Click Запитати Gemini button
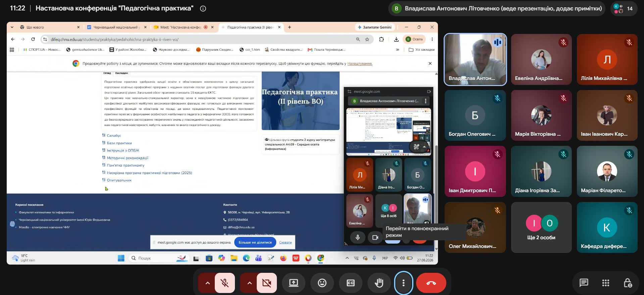The image size is (644, 295). 375,27
